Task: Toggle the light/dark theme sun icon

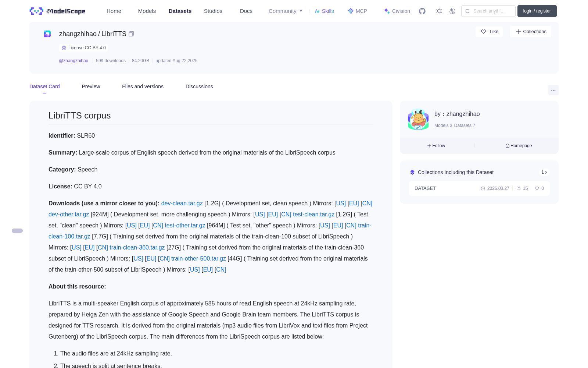Action: click(x=439, y=11)
